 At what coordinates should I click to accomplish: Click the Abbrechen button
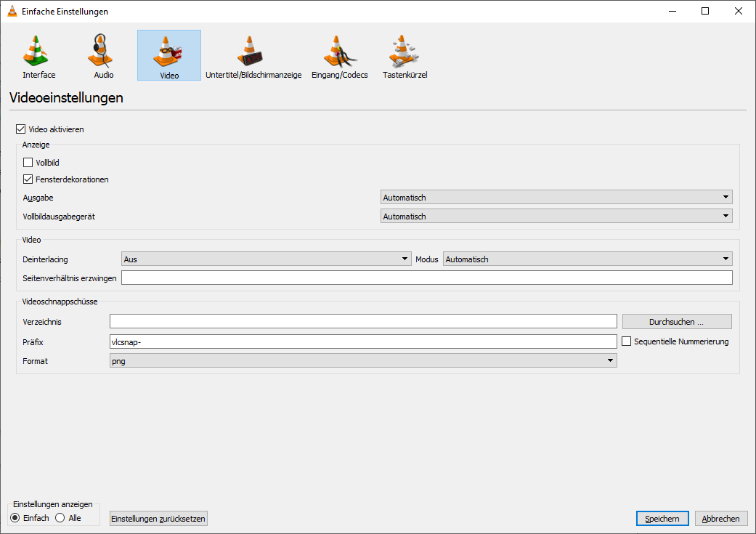pyautogui.click(x=720, y=518)
